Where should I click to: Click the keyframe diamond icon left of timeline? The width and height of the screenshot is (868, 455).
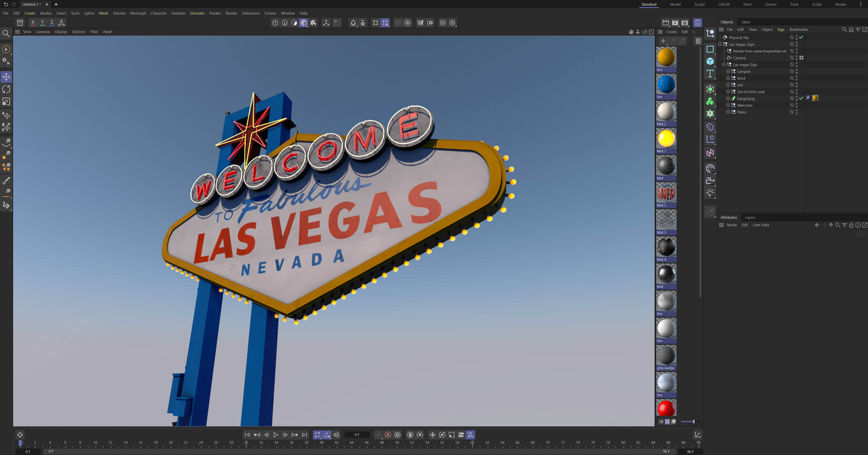pyautogui.click(x=20, y=435)
